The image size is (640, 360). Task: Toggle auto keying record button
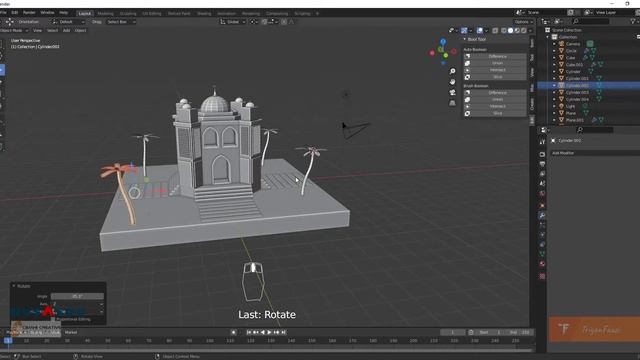[233, 332]
